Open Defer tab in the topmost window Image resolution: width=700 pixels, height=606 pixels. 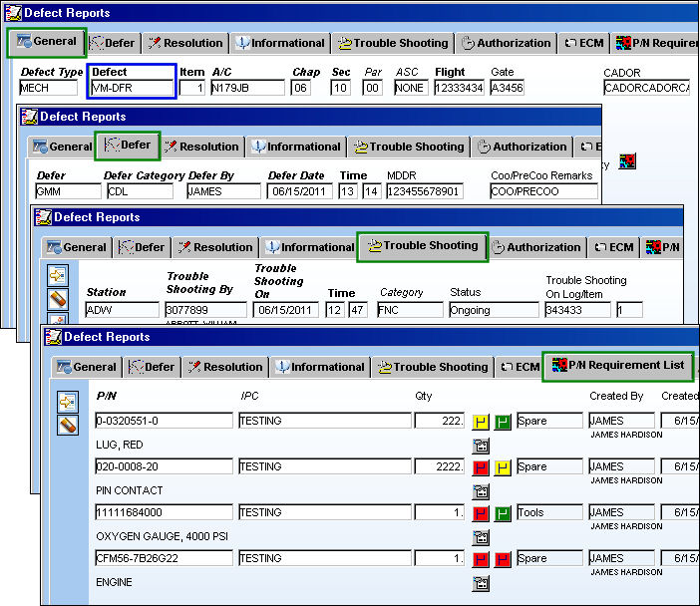tap(114, 43)
